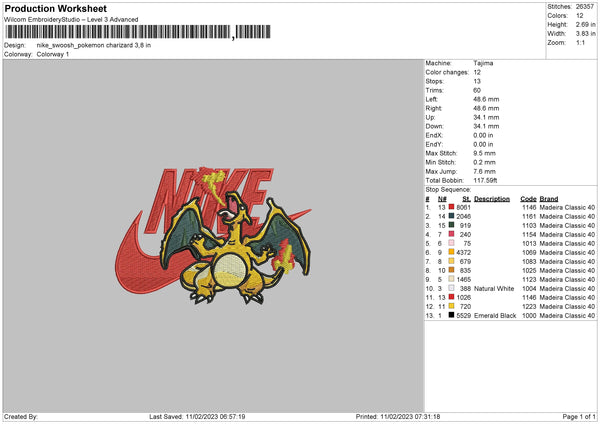Image resolution: width=600 pixels, height=424 pixels.
Task: Click the 'Height:' label in the top-right summary
Action: click(558, 24)
